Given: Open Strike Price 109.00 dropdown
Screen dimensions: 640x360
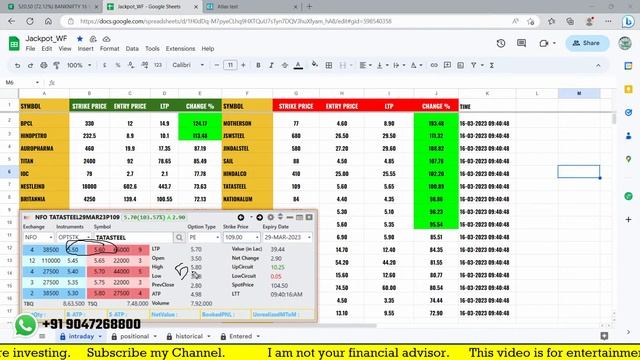Looking at the screenshot, I should pyautogui.click(x=241, y=237).
